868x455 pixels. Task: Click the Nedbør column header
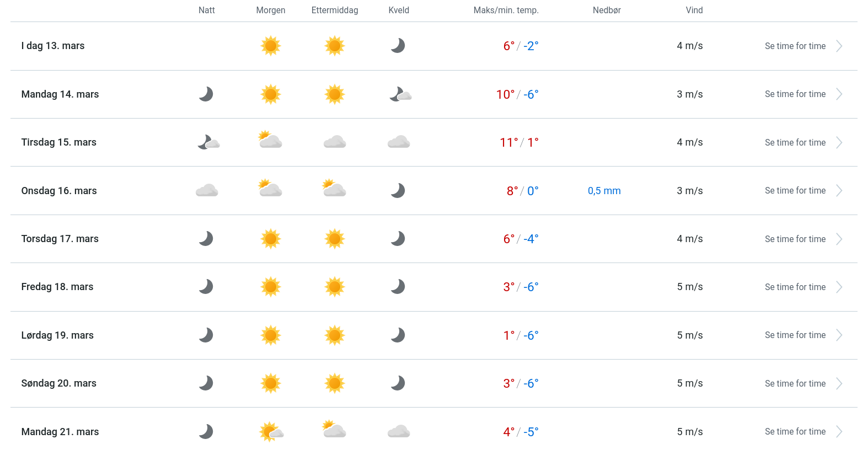(x=607, y=10)
